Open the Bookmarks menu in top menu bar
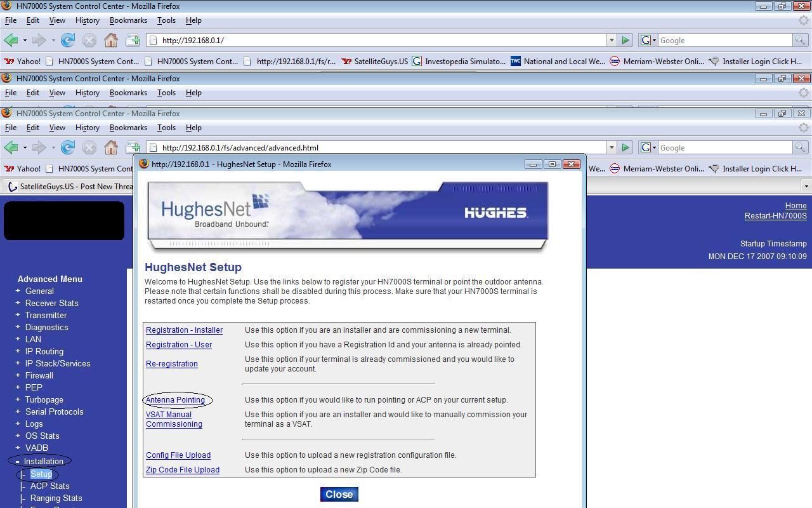Viewport: 812px width, 508px height. point(128,20)
